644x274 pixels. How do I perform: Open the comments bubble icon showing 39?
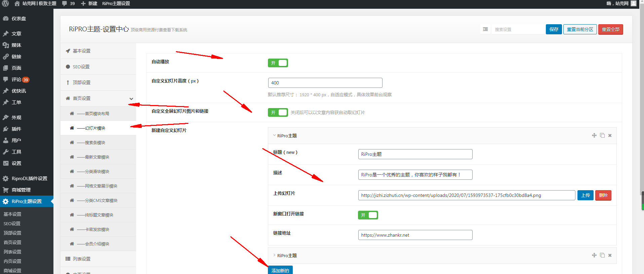68,3
